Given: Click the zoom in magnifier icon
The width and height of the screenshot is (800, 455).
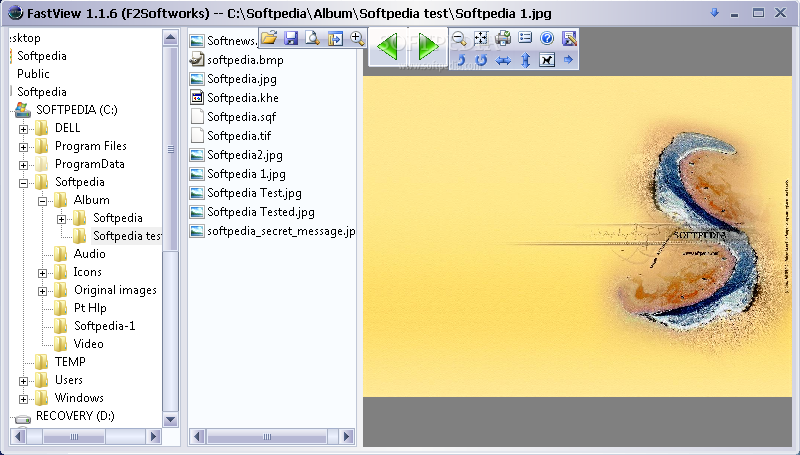Looking at the screenshot, I should pyautogui.click(x=357, y=38).
